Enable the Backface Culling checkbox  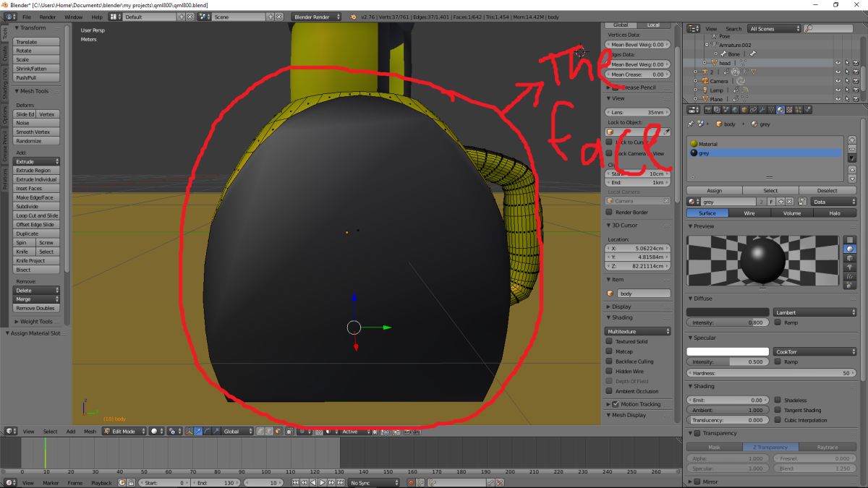tap(609, 361)
